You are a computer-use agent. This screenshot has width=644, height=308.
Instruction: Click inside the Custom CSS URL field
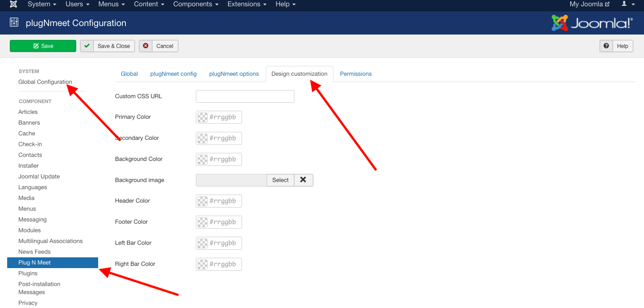coord(245,96)
